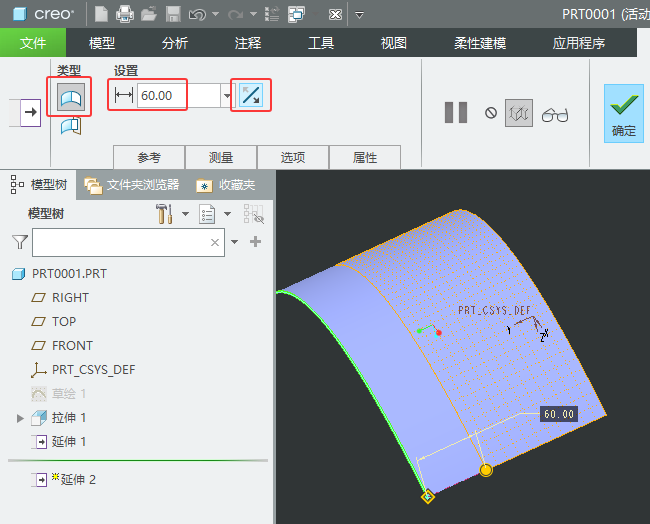The image size is (650, 524).
Task: Select the RIGHT datum plane
Action: coord(60,298)
